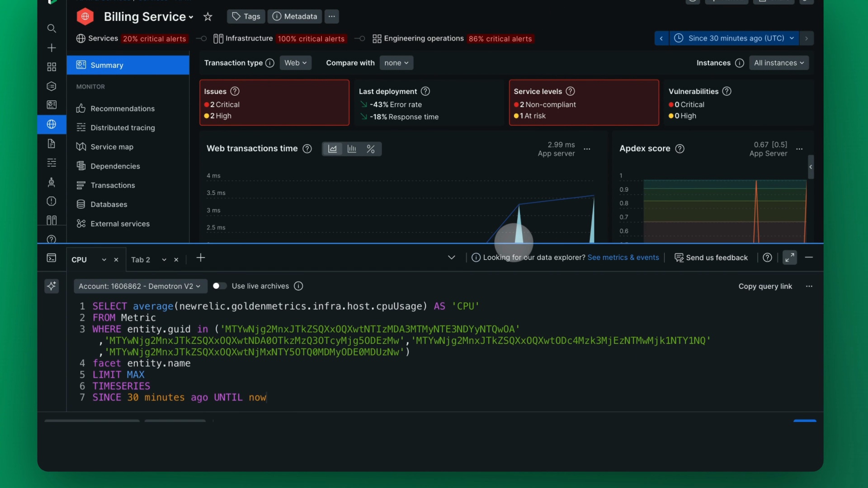Open help for Last deployment
Viewport: 868px width, 488px height.
(x=425, y=91)
